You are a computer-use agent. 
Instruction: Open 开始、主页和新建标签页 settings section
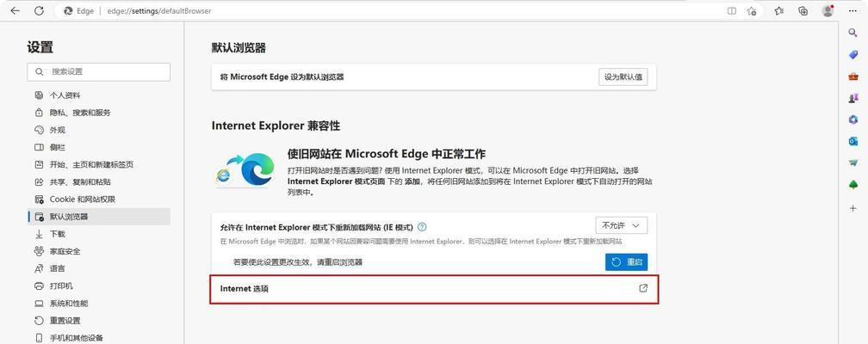[x=99, y=164]
